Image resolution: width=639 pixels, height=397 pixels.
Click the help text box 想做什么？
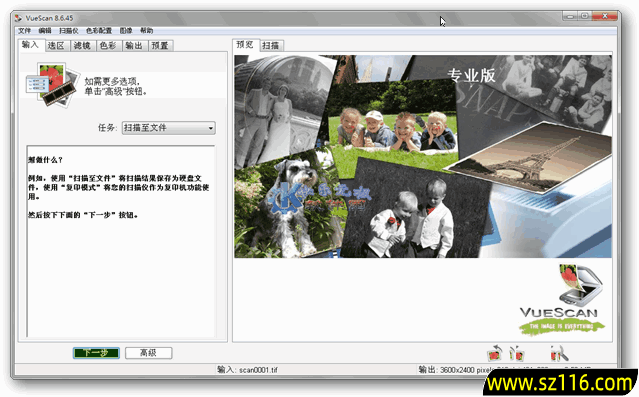tap(121, 241)
